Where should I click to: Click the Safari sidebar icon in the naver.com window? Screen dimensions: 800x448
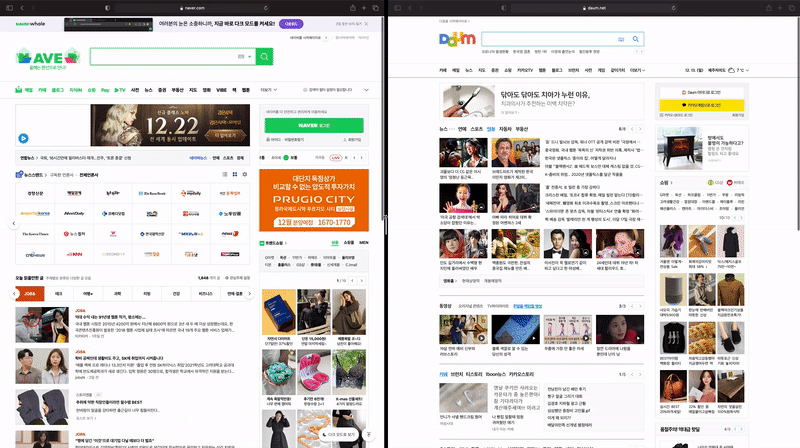(9, 8)
